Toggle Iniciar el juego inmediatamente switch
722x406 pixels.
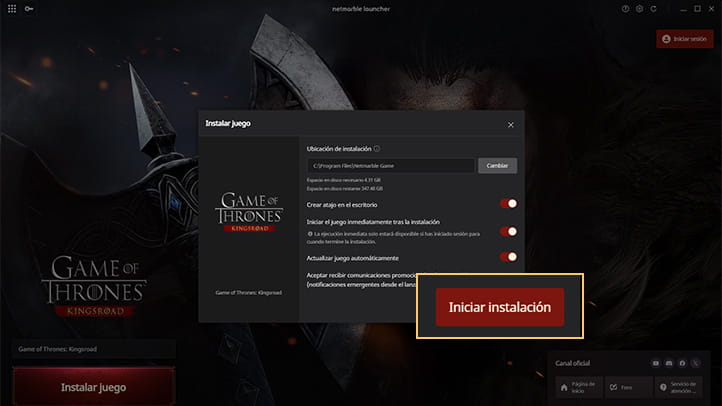pos(508,232)
